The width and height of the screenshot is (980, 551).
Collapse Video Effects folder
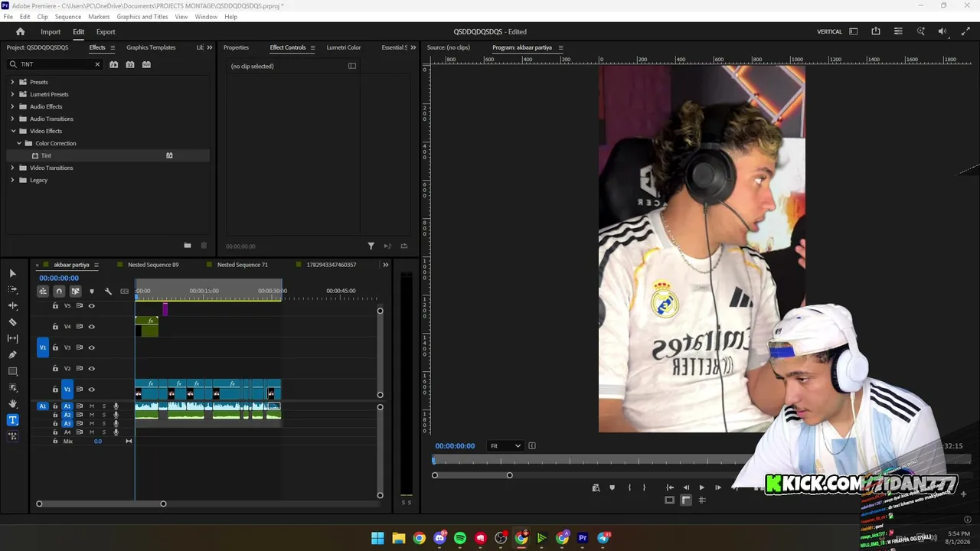pyautogui.click(x=12, y=131)
